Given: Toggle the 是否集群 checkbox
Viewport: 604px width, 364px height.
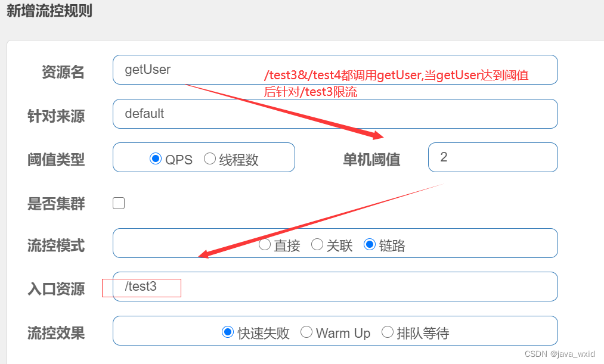Looking at the screenshot, I should click(119, 203).
